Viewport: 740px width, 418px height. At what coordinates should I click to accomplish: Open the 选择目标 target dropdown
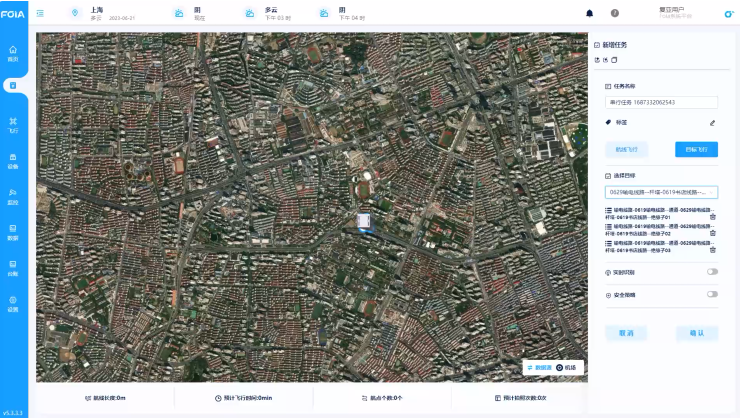[x=661, y=192]
